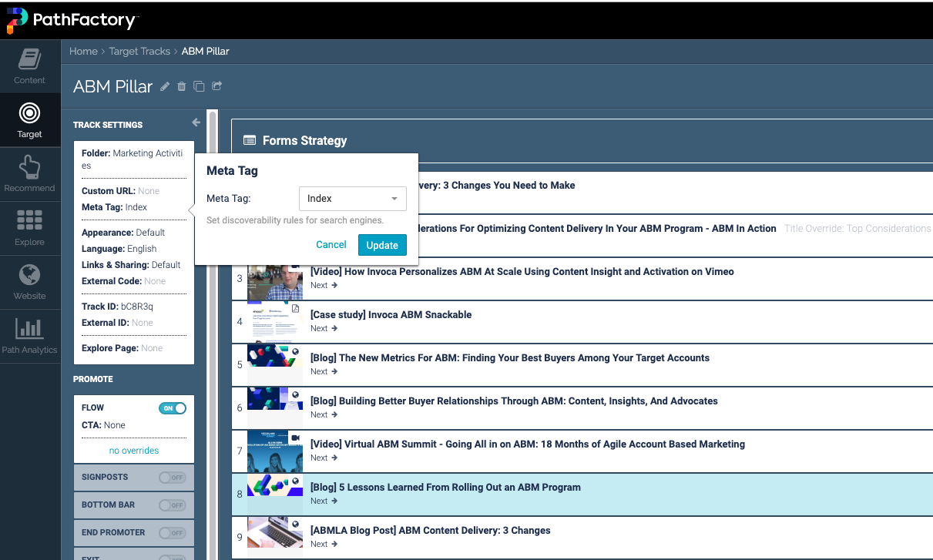Click Update to save the Meta Tag

tap(382, 244)
